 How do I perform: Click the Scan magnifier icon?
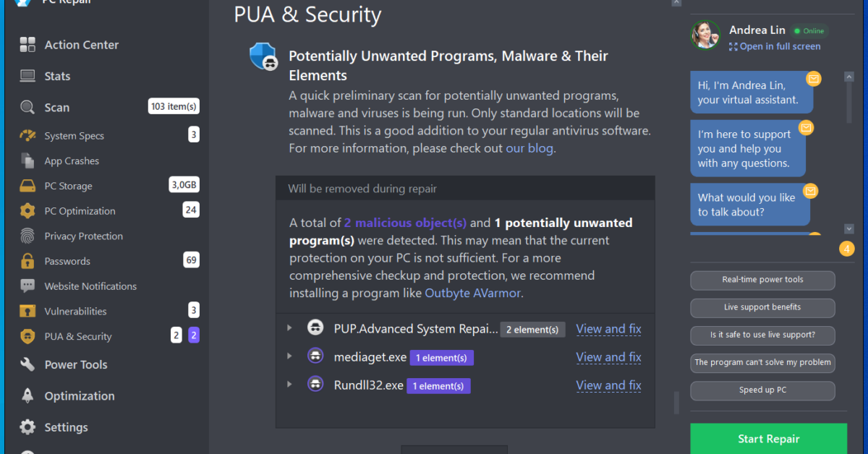click(x=27, y=108)
